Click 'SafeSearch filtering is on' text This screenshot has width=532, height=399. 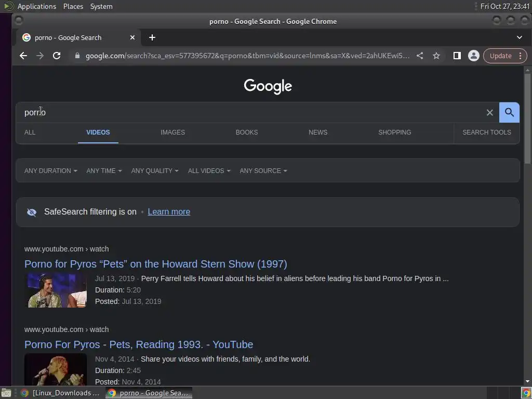(90, 212)
